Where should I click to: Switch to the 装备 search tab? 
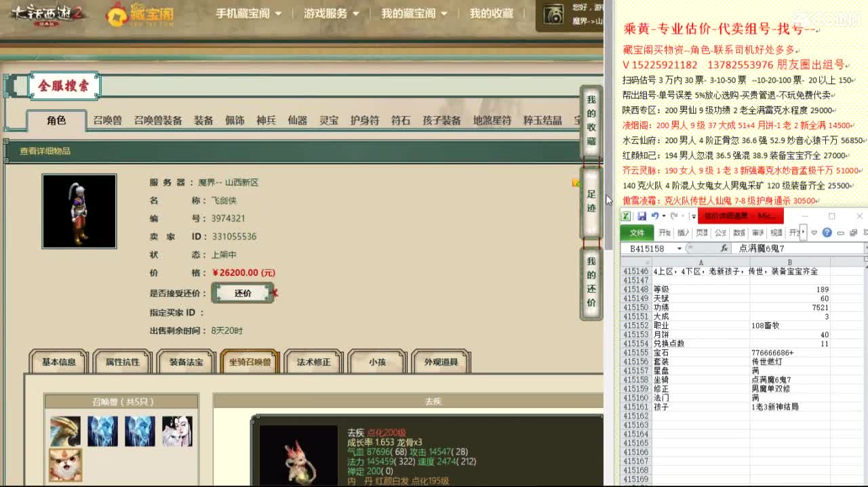tap(203, 120)
